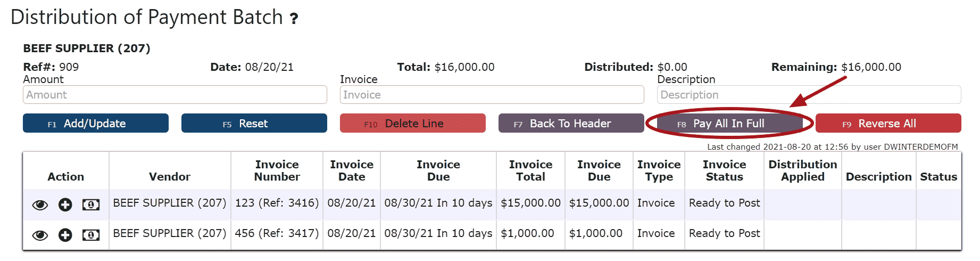The height and width of the screenshot is (261, 980).
Task: Click the Vendor column header
Action: coord(170,177)
